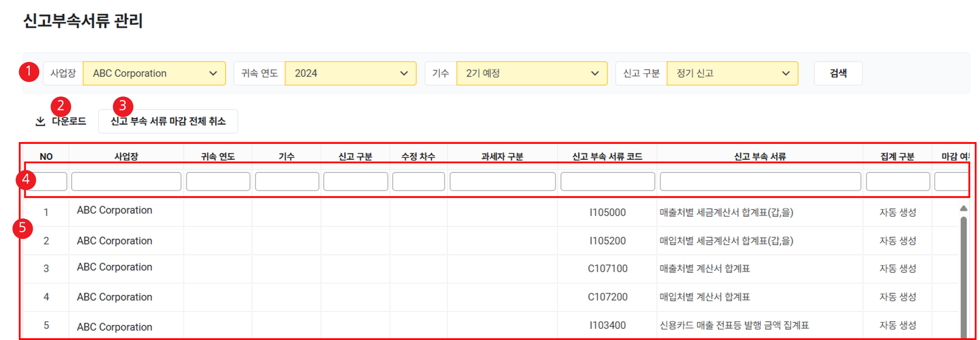Click the 사업장 column header
The width and height of the screenshot is (980, 340).
(126, 156)
